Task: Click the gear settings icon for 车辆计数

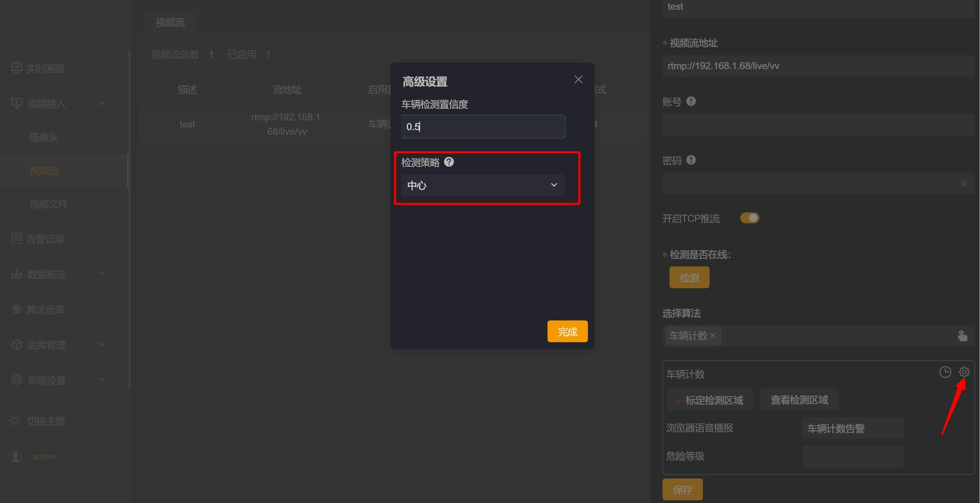Action: click(964, 372)
